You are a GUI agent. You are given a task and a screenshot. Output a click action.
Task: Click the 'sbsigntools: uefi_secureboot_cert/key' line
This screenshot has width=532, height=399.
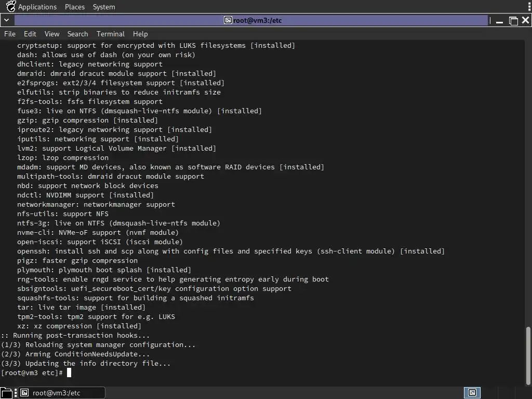pyautogui.click(x=154, y=289)
